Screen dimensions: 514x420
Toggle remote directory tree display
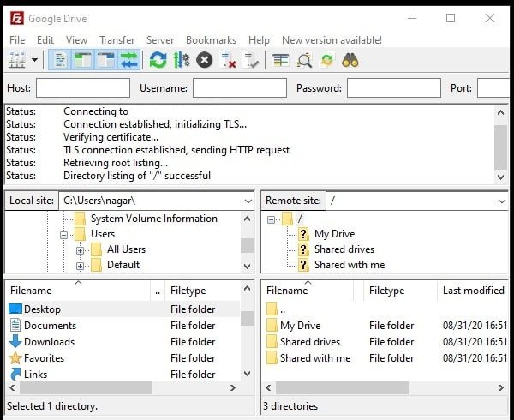(x=105, y=60)
